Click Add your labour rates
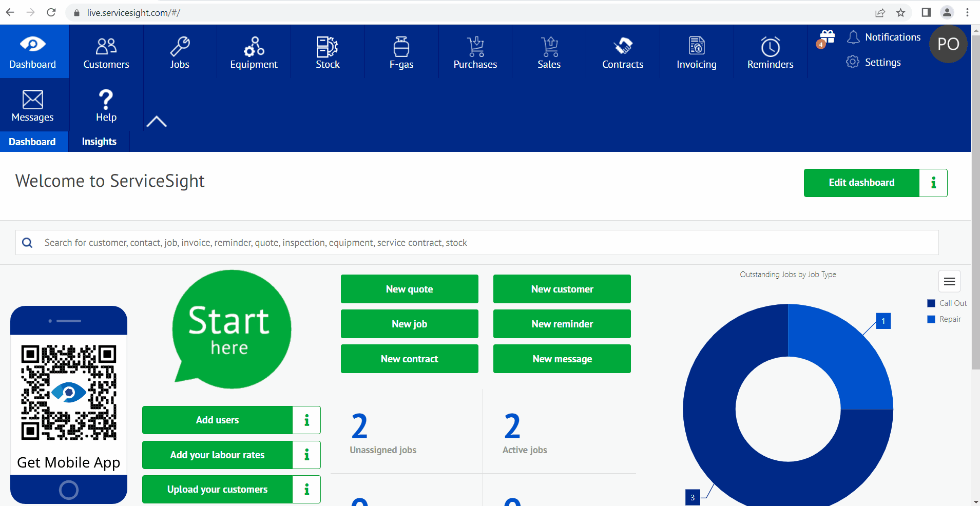The height and width of the screenshot is (506, 980). [x=217, y=455]
